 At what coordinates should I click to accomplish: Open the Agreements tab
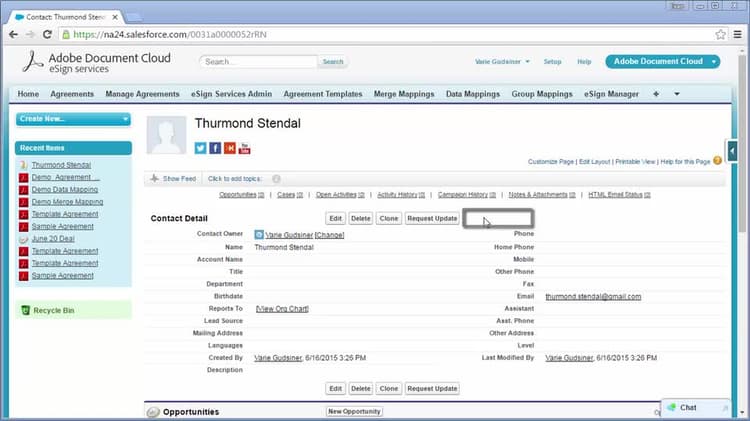pos(72,94)
